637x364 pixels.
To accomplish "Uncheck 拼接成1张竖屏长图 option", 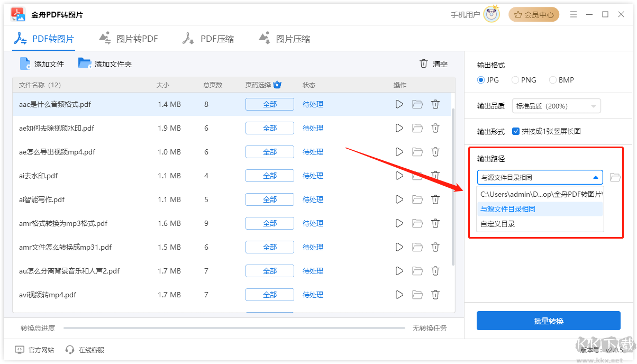I will [516, 131].
